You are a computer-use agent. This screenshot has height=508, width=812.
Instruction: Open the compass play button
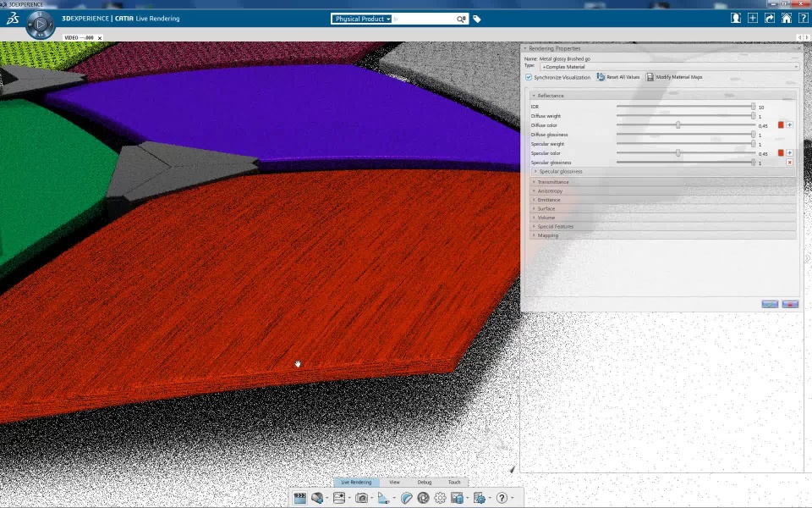pyautogui.click(x=41, y=24)
